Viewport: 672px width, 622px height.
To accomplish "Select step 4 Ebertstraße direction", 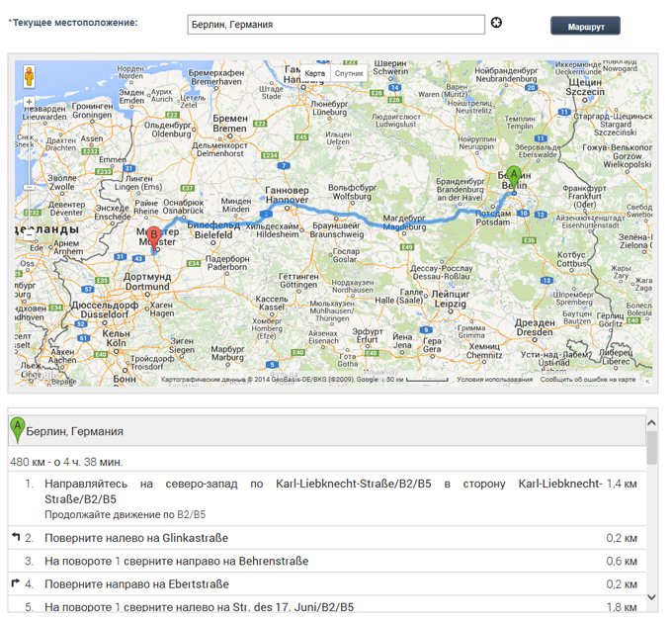I will pyautogui.click(x=327, y=583).
